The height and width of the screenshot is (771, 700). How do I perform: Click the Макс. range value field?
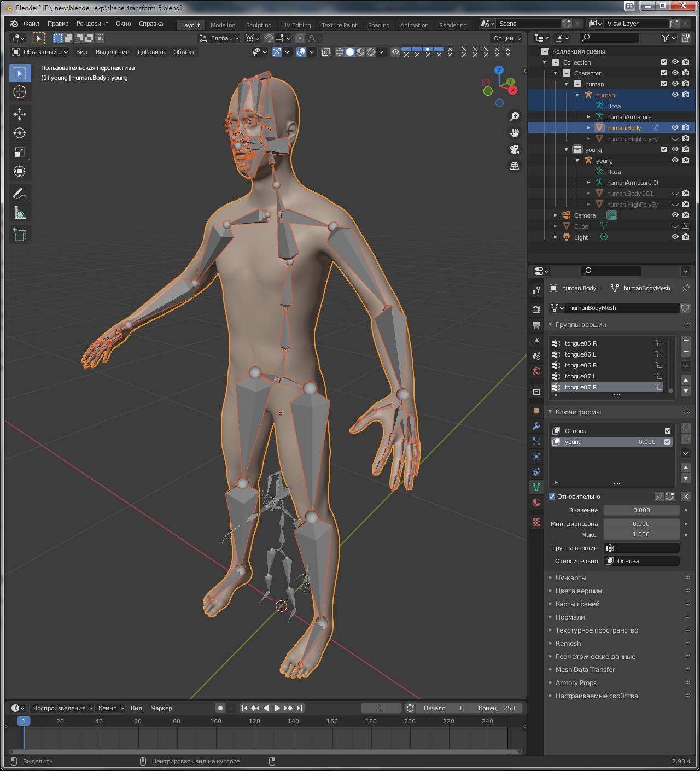(641, 534)
